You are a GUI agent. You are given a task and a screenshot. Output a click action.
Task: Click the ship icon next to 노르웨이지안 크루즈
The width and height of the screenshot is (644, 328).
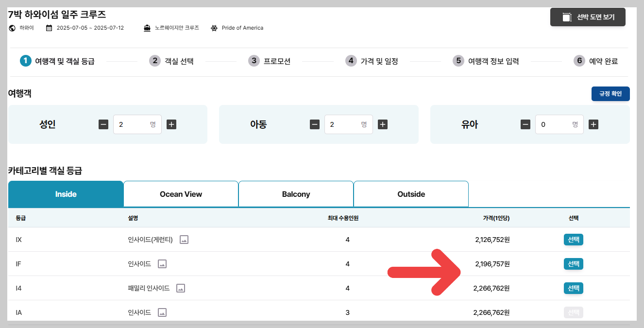pos(147,28)
